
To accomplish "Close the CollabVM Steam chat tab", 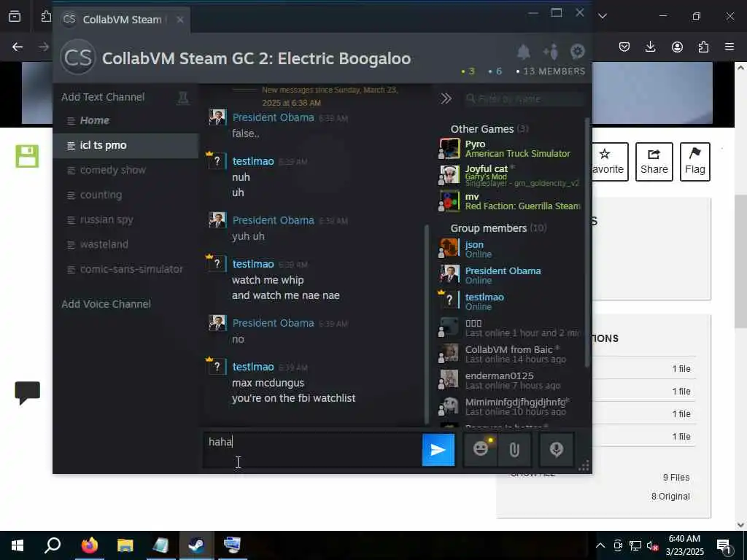I will coord(179,20).
